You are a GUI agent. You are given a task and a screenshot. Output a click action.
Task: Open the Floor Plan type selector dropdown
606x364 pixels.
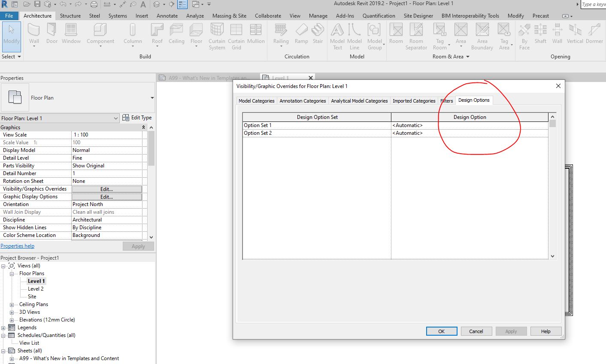pos(115,118)
